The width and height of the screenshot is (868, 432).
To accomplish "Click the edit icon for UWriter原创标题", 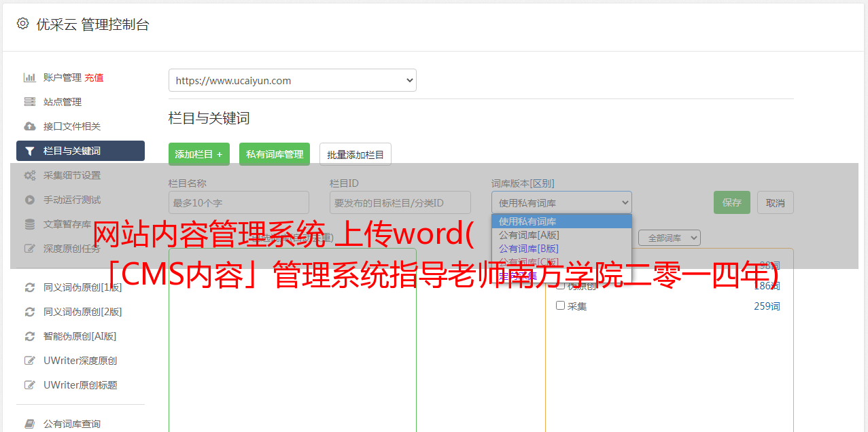I will pyautogui.click(x=30, y=385).
